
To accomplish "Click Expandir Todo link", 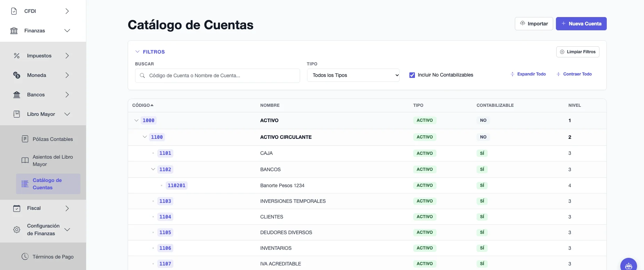I will click(528, 74).
